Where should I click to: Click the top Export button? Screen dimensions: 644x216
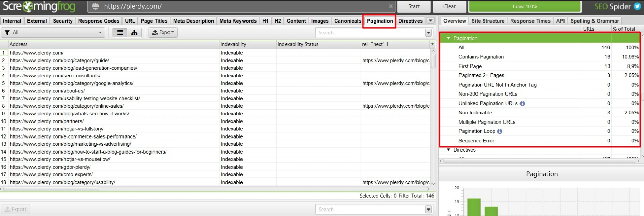(x=163, y=32)
